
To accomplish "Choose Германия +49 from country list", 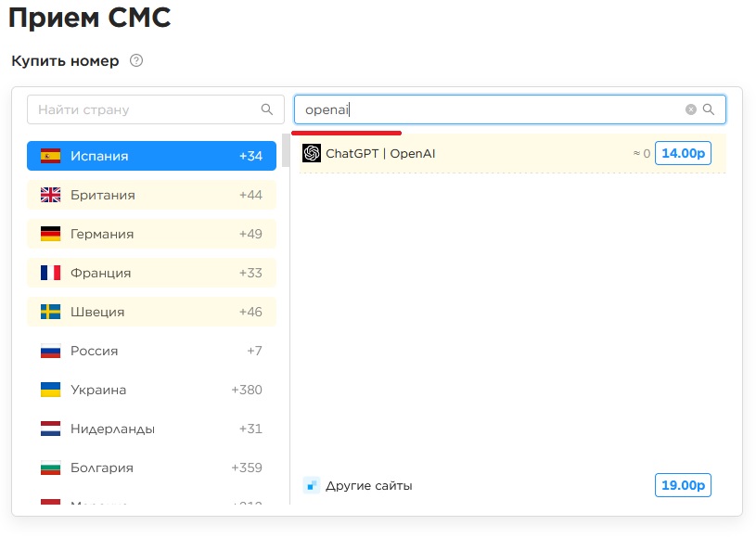I will pos(151,234).
